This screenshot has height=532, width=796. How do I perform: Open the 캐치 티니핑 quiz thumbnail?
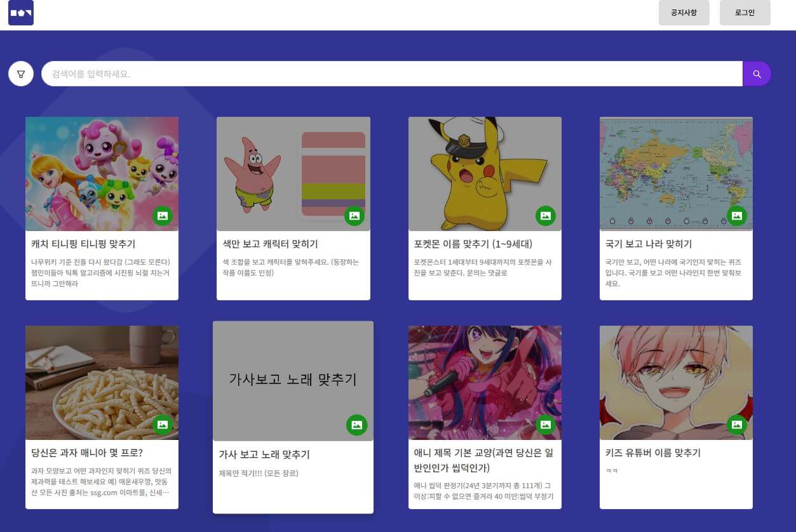click(x=102, y=174)
